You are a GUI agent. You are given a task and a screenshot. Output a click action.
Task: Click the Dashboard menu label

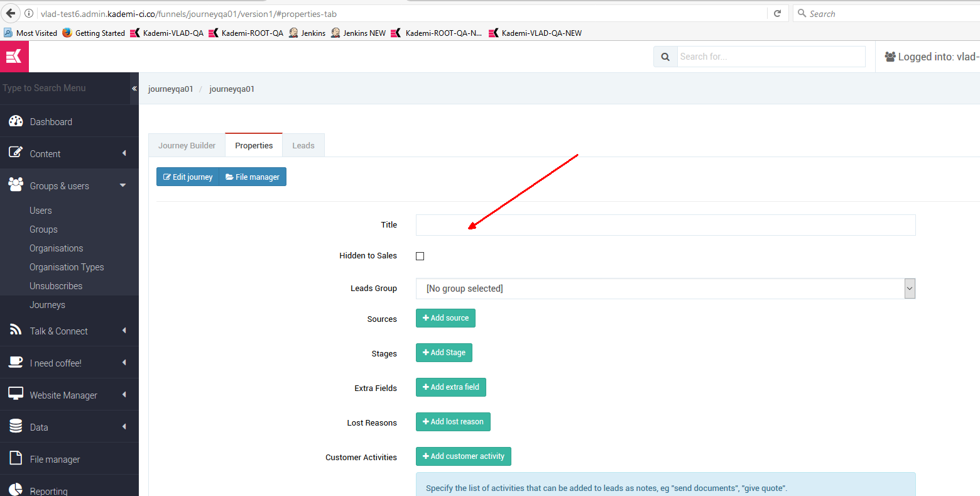pos(51,122)
